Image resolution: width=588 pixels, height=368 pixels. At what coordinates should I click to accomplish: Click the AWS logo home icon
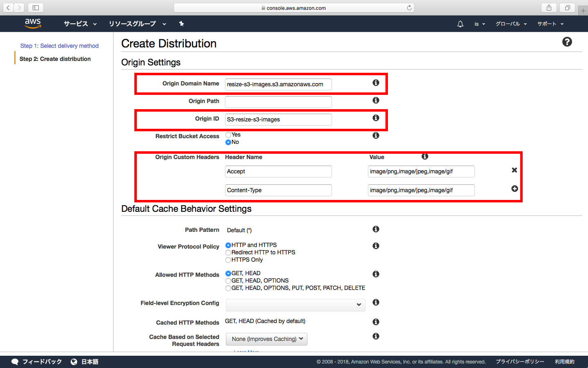click(33, 24)
